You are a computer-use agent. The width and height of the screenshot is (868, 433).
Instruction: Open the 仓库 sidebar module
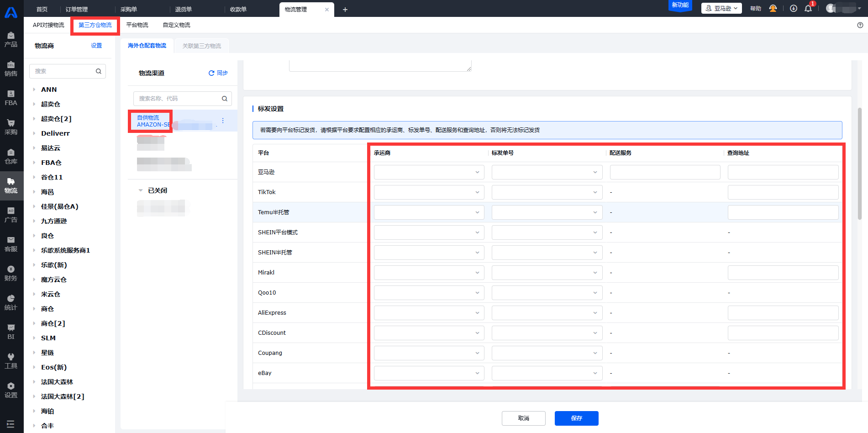[x=11, y=157]
